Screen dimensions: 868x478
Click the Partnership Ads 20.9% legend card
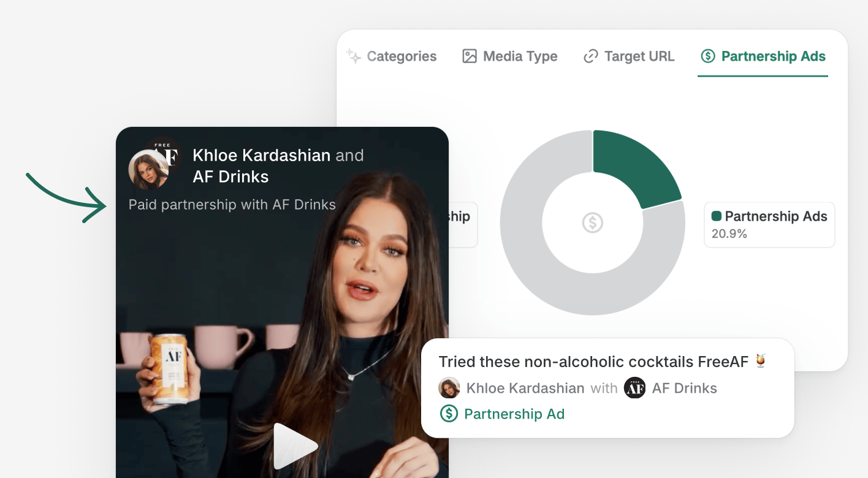click(x=769, y=225)
